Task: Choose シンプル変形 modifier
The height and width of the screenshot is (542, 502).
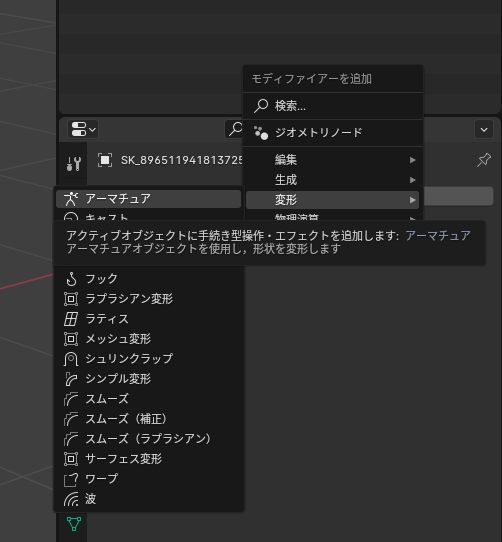Action: 149,379
